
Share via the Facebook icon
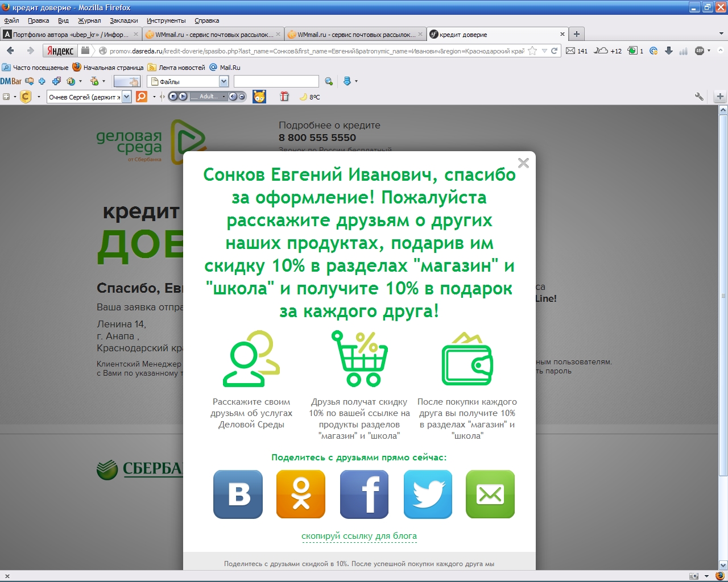364,494
